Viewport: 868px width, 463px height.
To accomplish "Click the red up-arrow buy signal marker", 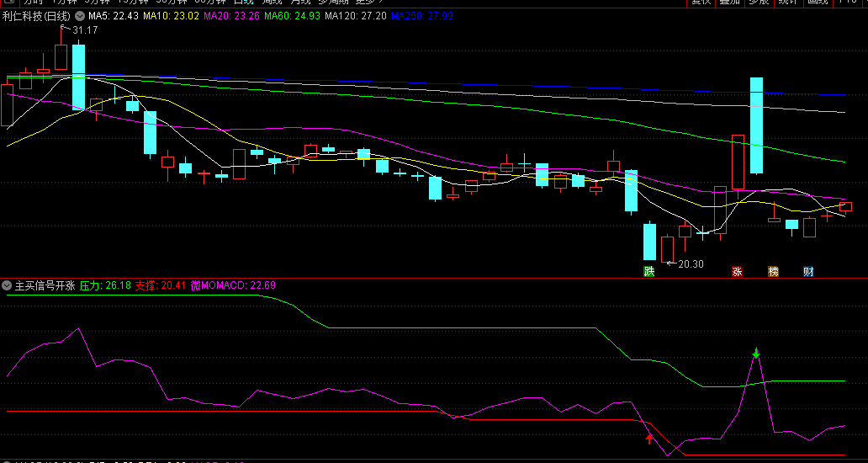I will [649, 439].
